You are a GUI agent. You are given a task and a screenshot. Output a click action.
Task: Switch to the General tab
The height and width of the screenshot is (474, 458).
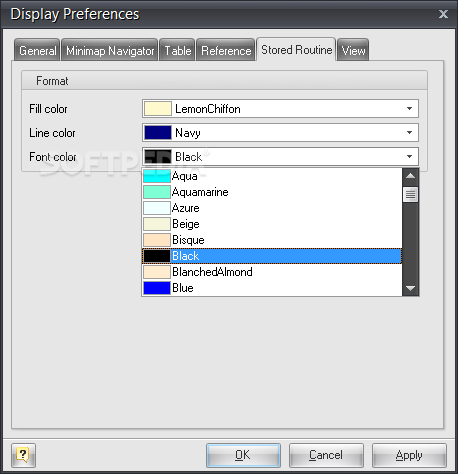click(37, 51)
